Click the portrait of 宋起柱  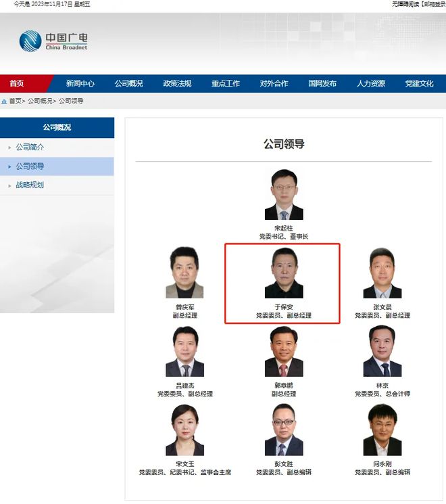pyautogui.click(x=284, y=194)
